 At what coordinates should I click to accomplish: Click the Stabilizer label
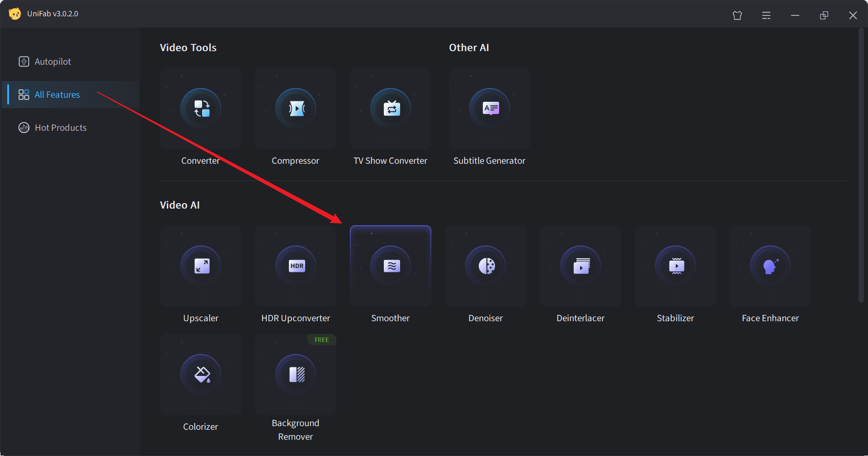675,318
